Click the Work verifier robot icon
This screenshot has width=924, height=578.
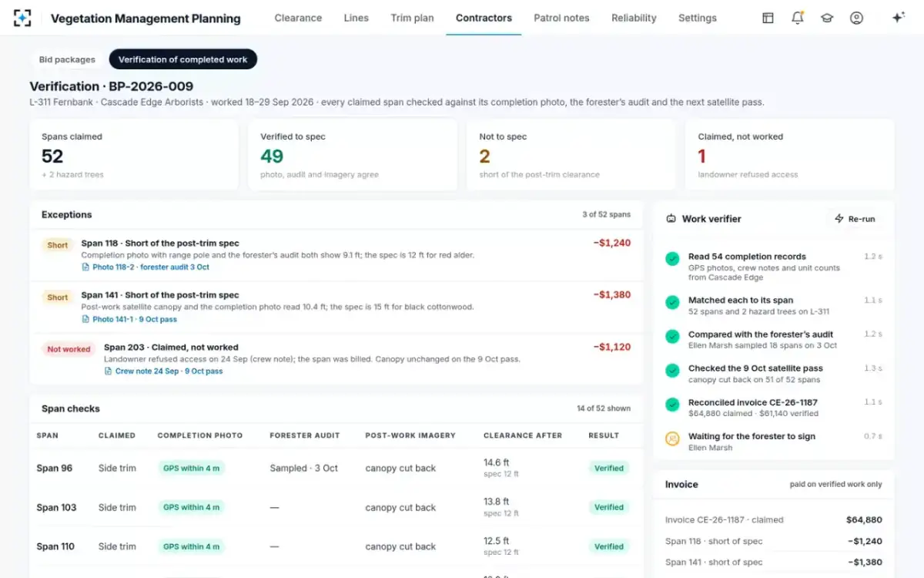(671, 219)
